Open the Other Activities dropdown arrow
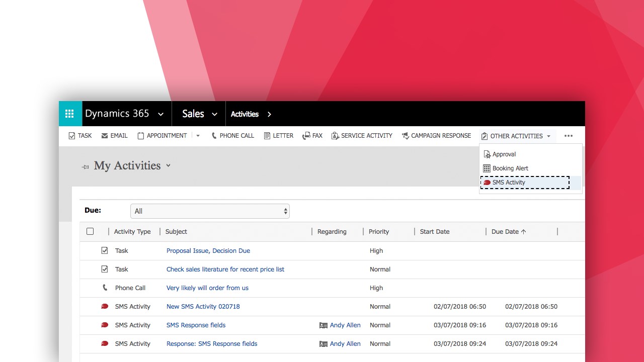644x362 pixels. coord(548,136)
